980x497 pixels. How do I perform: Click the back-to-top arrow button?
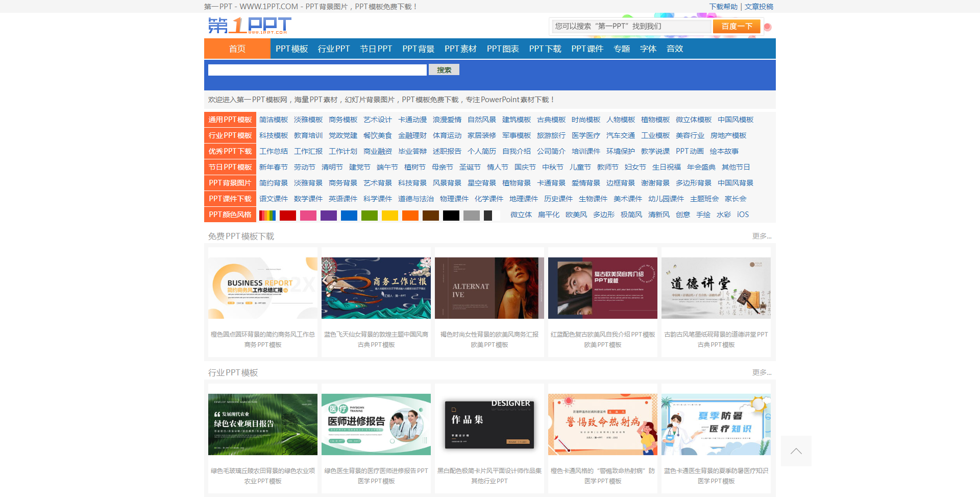796,451
